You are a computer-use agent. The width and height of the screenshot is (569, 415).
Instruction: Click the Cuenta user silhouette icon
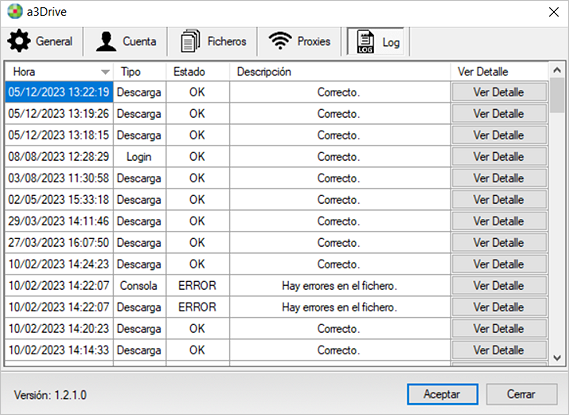click(x=106, y=41)
